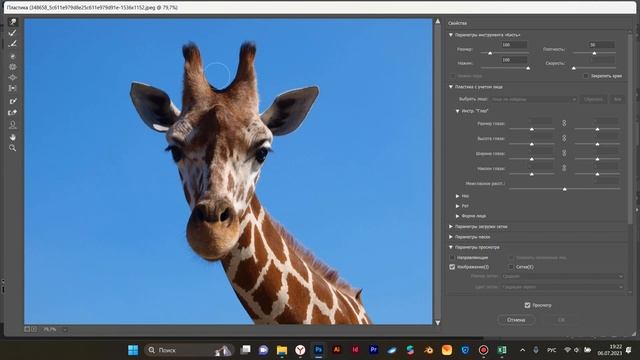Open Premiere Pro from the taskbar
Viewport: 640px width, 360px height.
[373, 350]
